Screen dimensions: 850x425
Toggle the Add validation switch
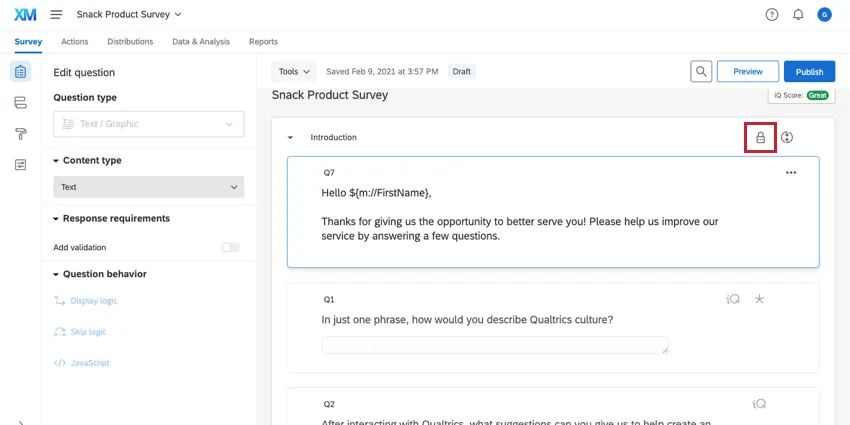pos(231,247)
